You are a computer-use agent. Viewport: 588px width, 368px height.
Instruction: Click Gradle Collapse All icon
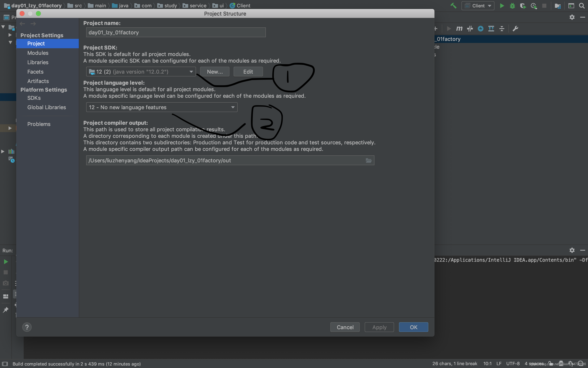[x=502, y=29]
